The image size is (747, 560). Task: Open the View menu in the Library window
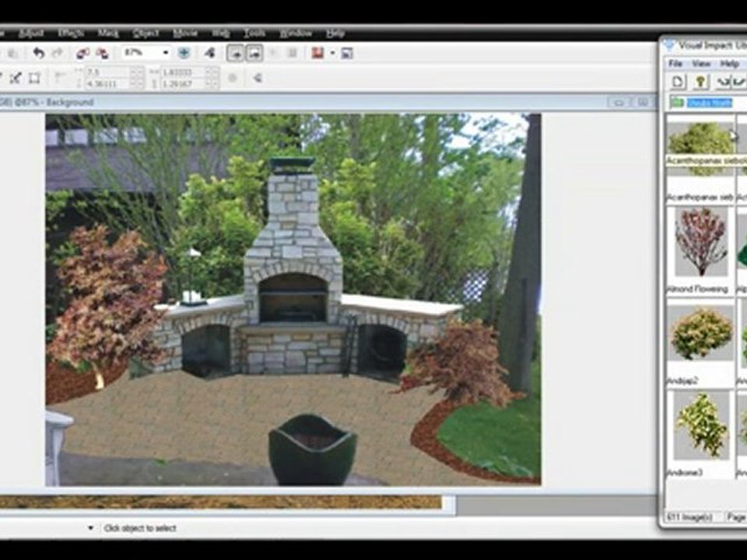pyautogui.click(x=701, y=63)
